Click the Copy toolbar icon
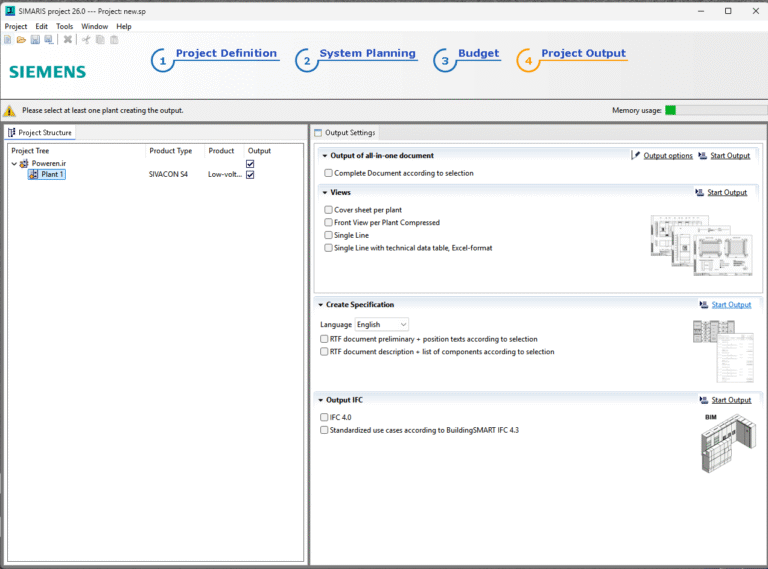This screenshot has width=768, height=569. pyautogui.click(x=100, y=40)
